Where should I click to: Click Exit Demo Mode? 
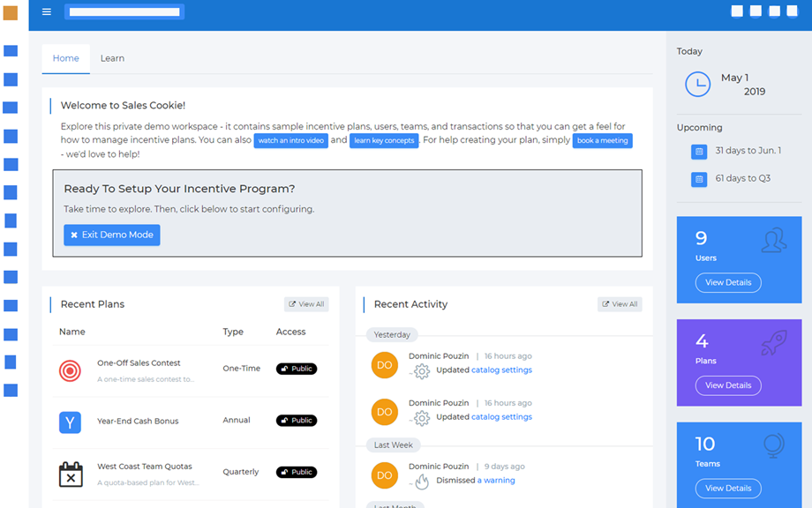[111, 235]
